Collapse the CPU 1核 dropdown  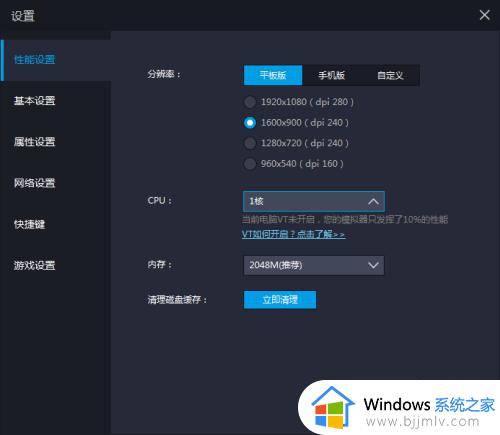pos(314,201)
